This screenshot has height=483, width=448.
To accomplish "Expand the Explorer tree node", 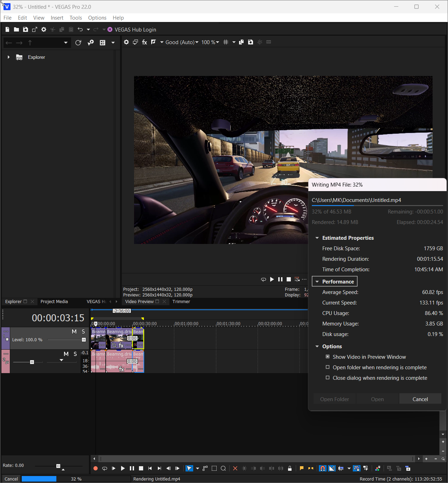I will [x=9, y=57].
